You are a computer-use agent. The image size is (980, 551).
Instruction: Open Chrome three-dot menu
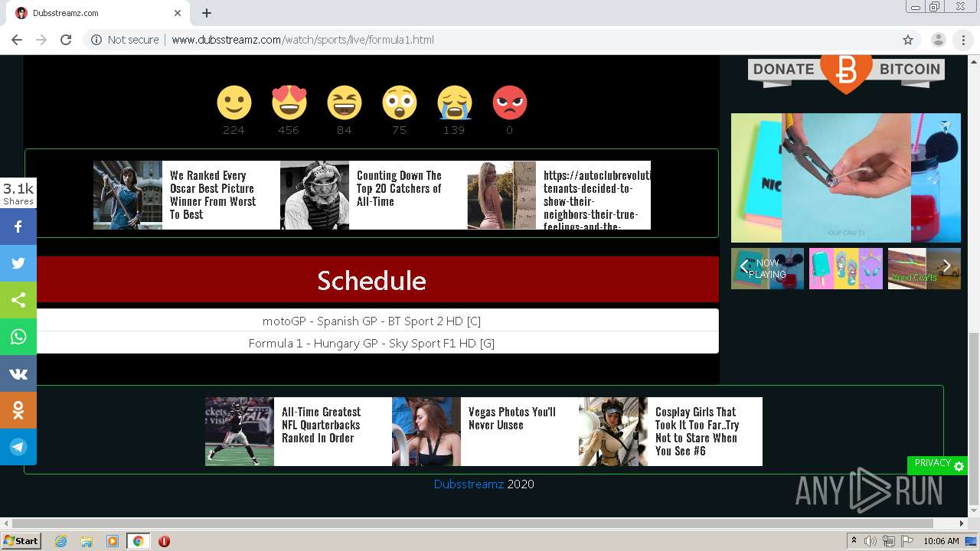click(x=963, y=40)
